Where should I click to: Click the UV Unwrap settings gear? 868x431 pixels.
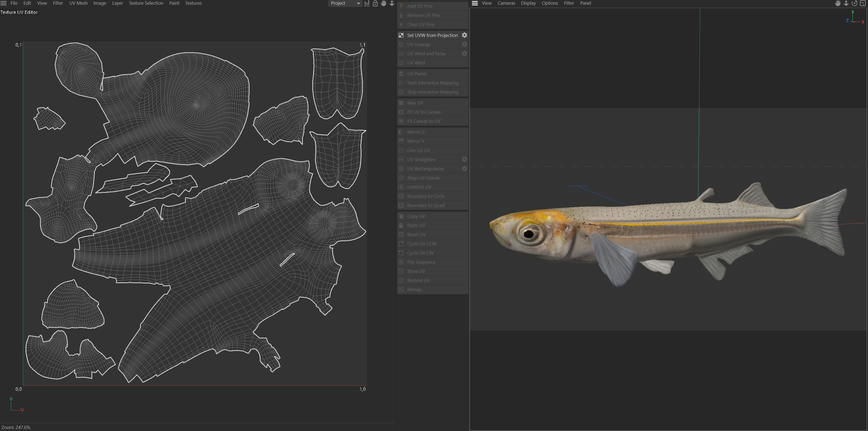464,44
